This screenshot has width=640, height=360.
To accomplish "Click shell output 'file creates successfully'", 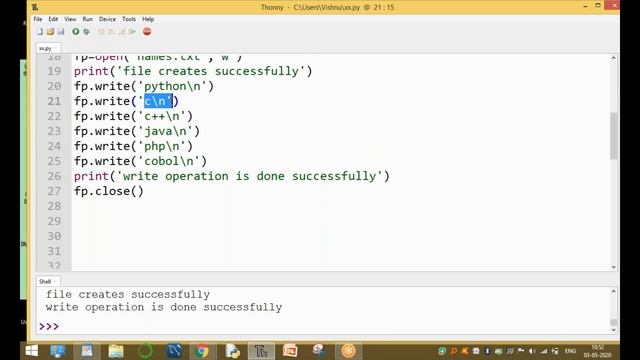I will click(128, 294).
